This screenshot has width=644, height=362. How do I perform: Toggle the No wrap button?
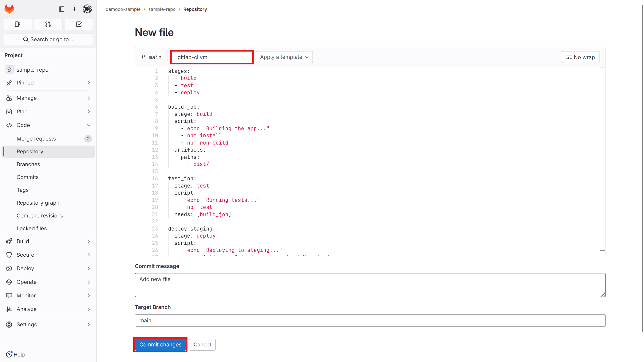(x=580, y=57)
